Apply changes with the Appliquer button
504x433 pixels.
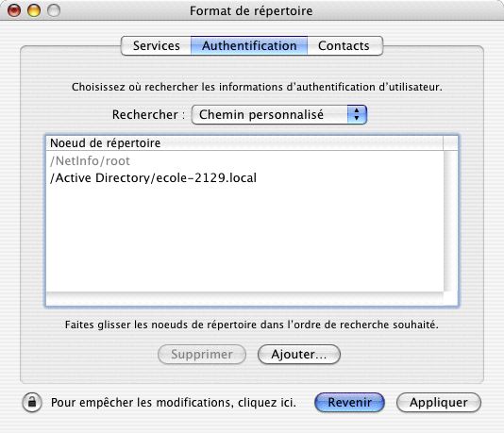point(439,403)
